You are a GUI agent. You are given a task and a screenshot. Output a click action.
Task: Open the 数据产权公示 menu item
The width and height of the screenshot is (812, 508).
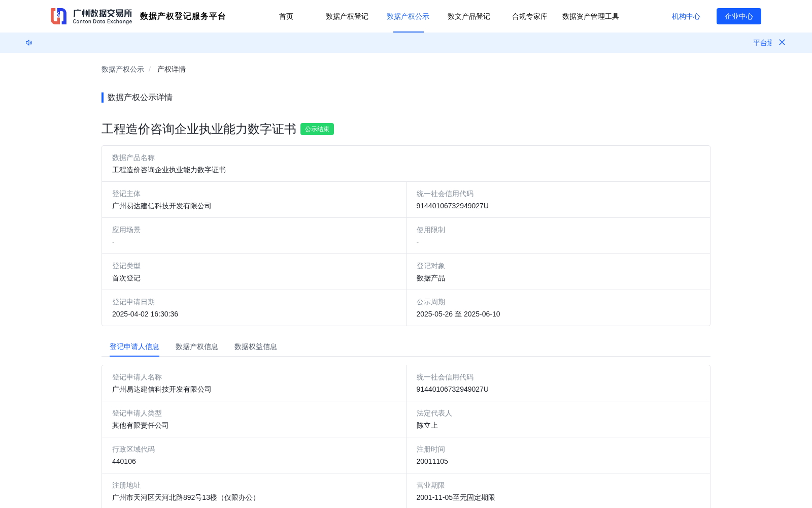coord(408,16)
